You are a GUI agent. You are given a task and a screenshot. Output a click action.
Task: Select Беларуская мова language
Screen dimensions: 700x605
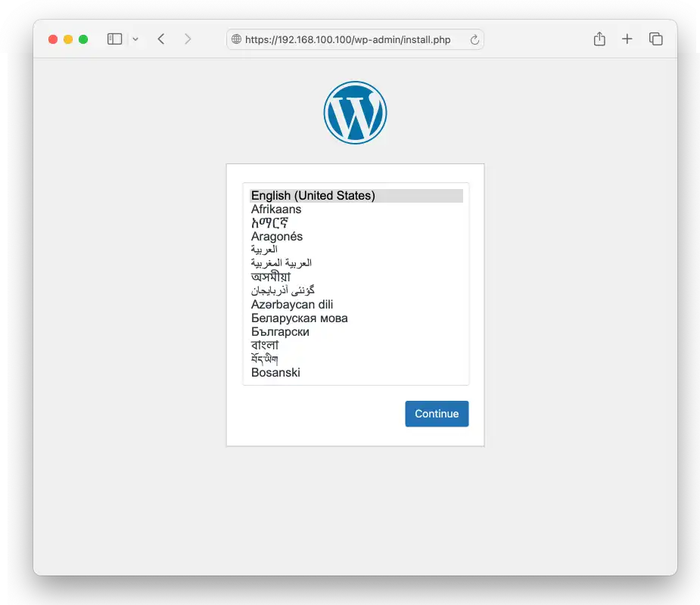(x=356, y=318)
